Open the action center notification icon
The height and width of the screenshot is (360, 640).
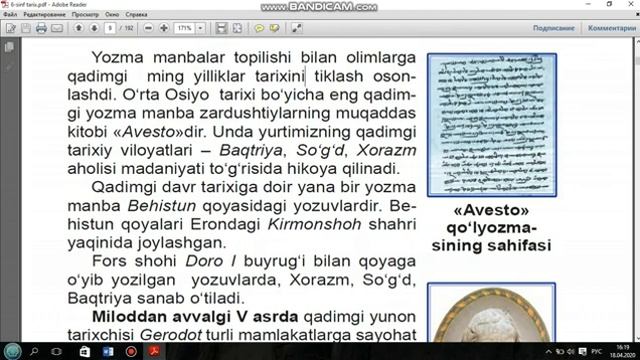pyautogui.click(x=583, y=351)
